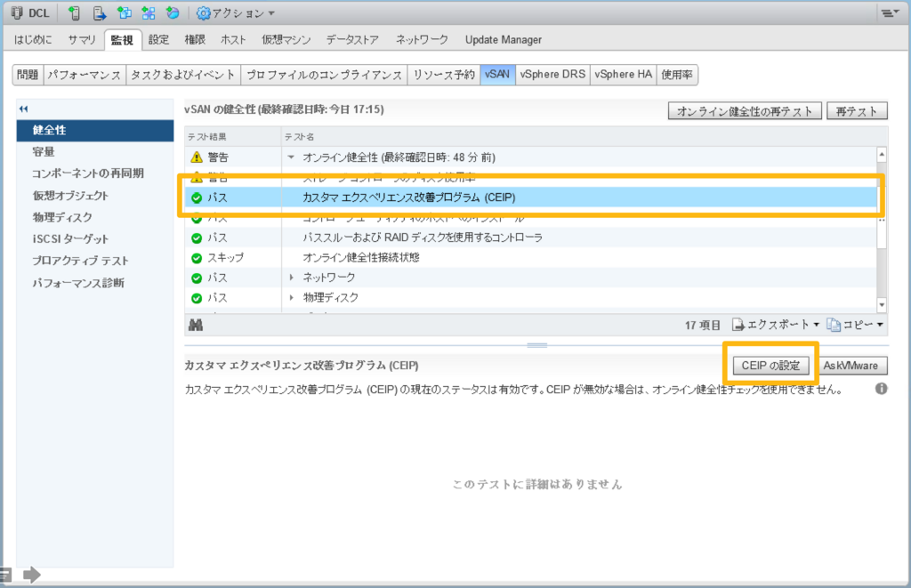The image size is (911, 588).
Task: Open the vSphere HA sub-tab
Action: pyautogui.click(x=624, y=75)
